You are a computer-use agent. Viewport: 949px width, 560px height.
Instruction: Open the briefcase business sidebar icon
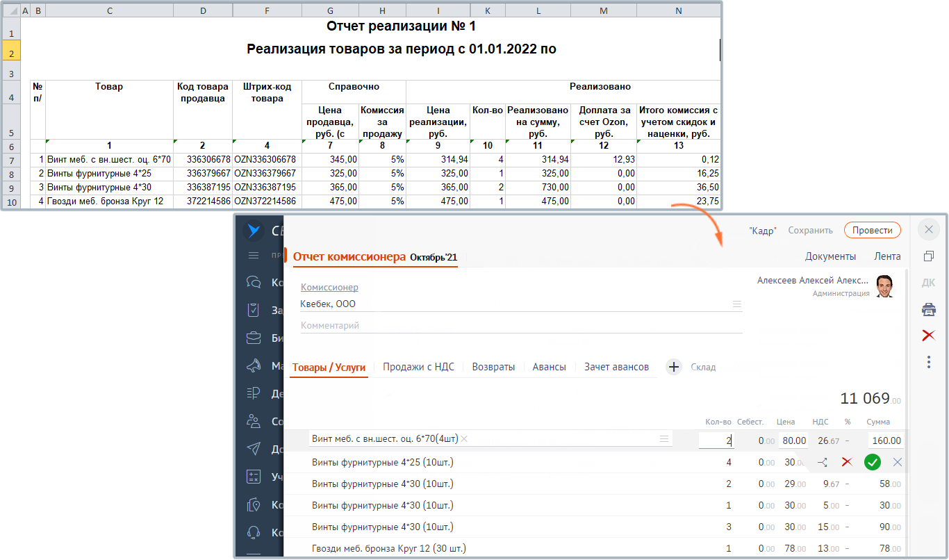pos(254,338)
